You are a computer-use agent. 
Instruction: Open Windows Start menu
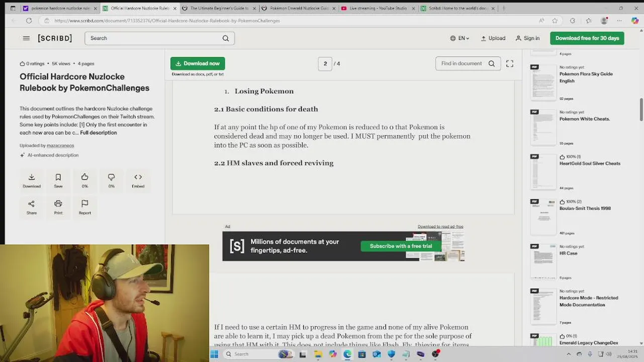215,354
